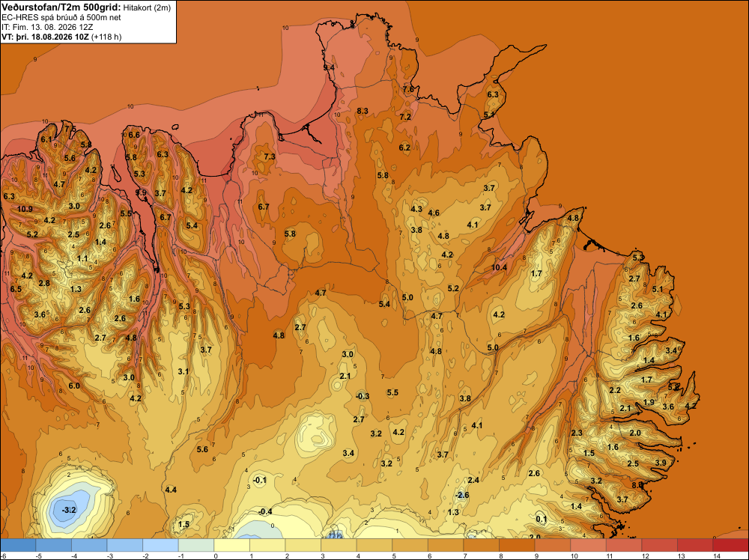This screenshot has height=560, width=749.
Task: Click the temperature value '4.4'
Action: pyautogui.click(x=171, y=490)
